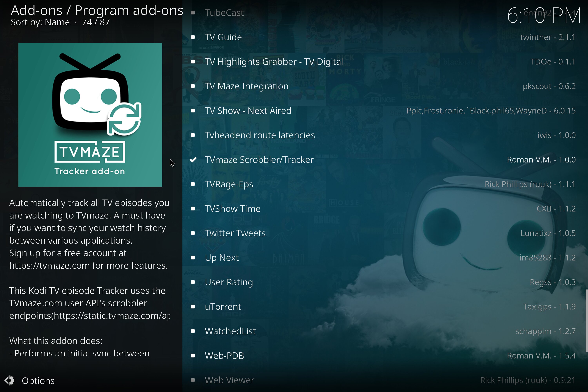Click bullet next to TVShow Time
Image resolution: width=588 pixels, height=392 pixels.
coord(193,209)
